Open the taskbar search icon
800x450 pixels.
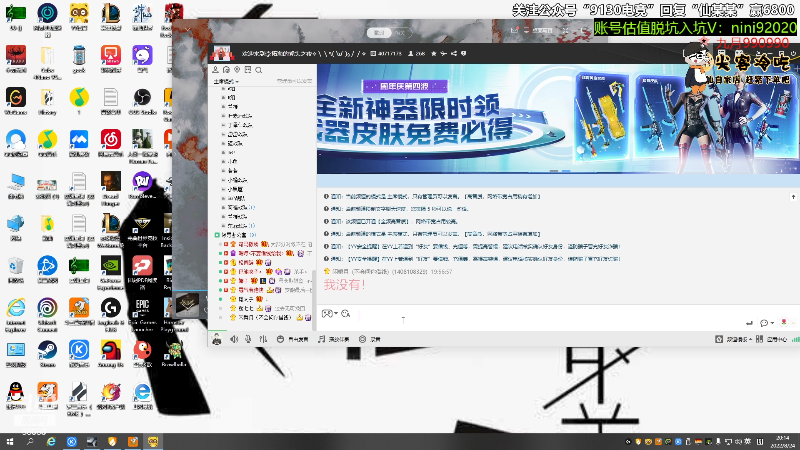[30, 441]
